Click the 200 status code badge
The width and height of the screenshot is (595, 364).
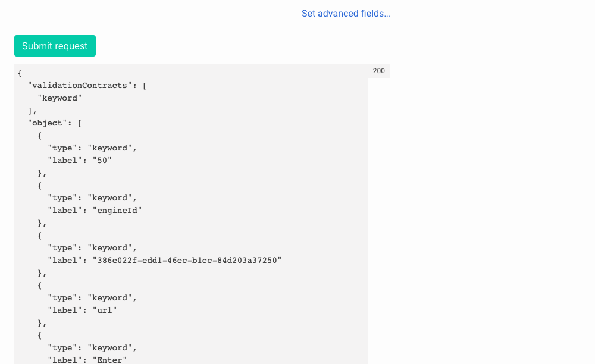pos(378,71)
